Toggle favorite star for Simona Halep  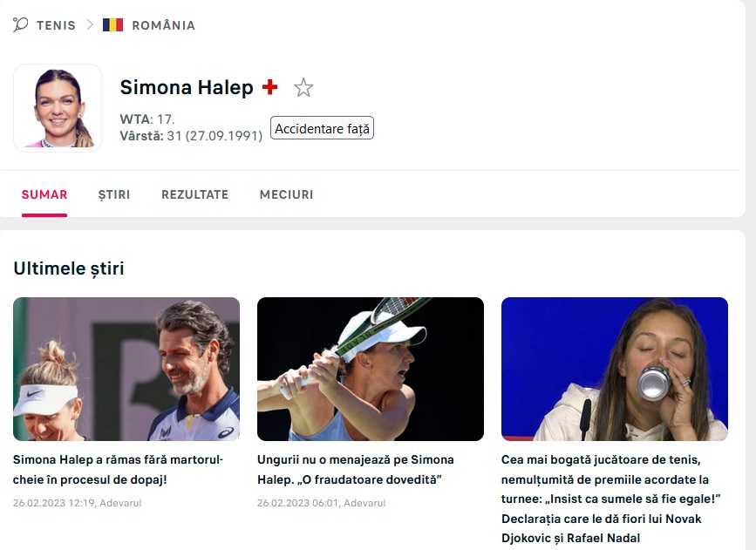(x=303, y=88)
